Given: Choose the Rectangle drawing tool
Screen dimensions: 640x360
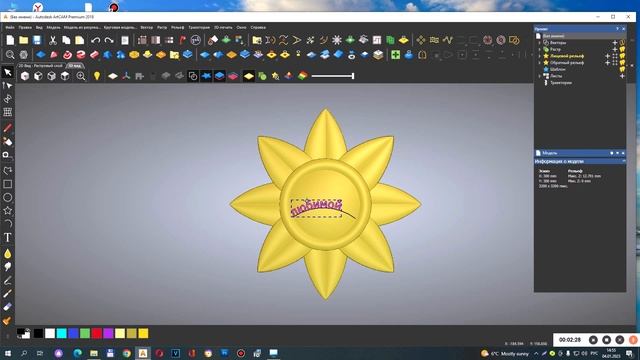Looking at the screenshot, I should [x=7, y=184].
